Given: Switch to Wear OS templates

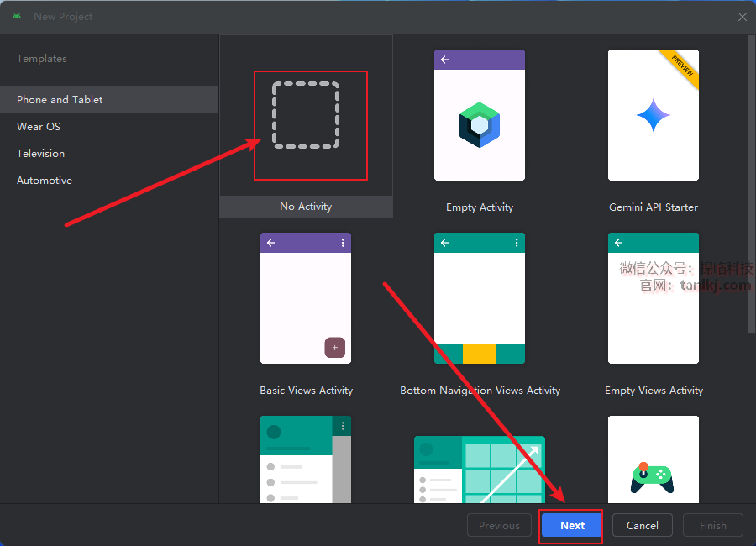Looking at the screenshot, I should (x=39, y=126).
